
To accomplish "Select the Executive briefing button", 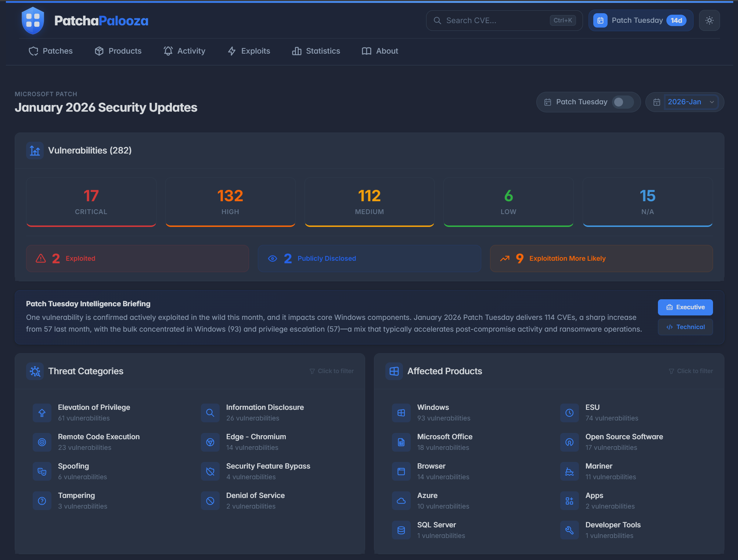I will pos(685,307).
